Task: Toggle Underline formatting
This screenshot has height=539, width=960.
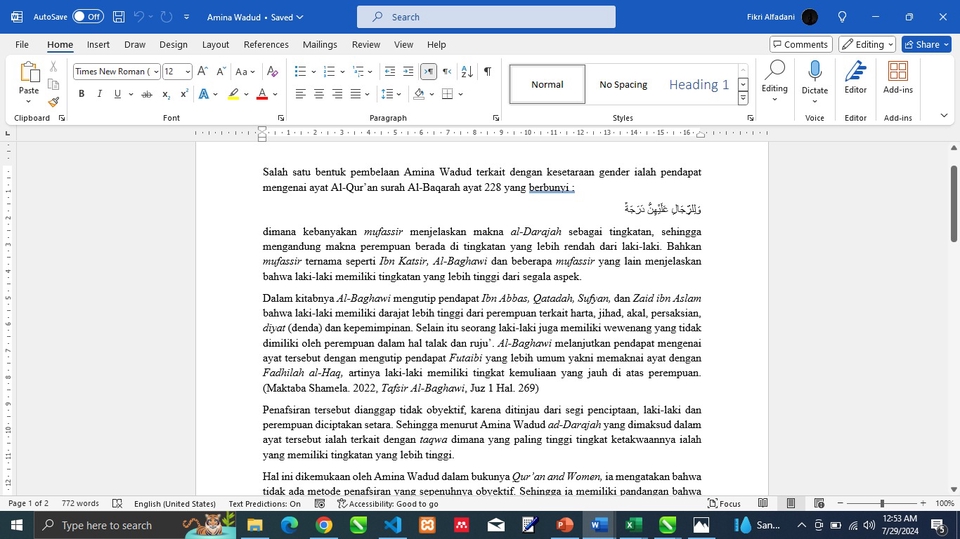Action: click(117, 94)
